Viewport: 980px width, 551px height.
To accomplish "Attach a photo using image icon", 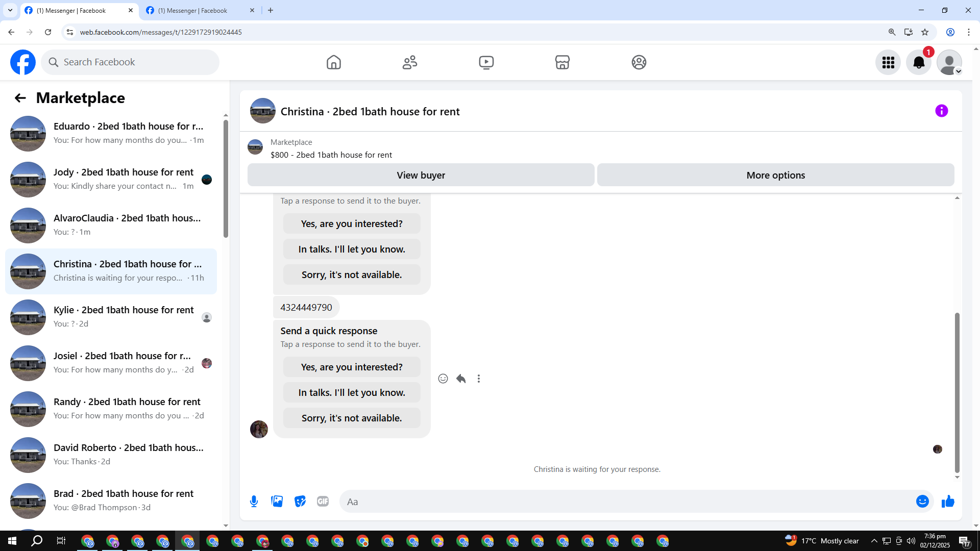I will point(277,502).
